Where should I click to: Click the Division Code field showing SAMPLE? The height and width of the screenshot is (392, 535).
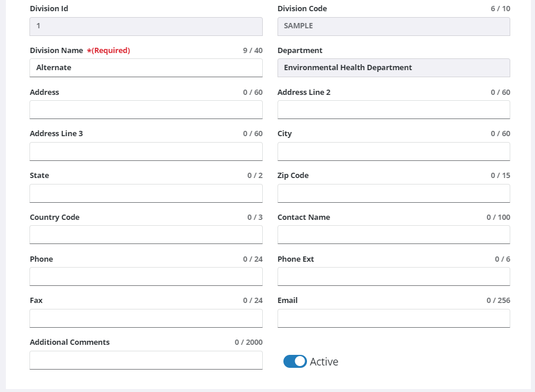point(394,26)
